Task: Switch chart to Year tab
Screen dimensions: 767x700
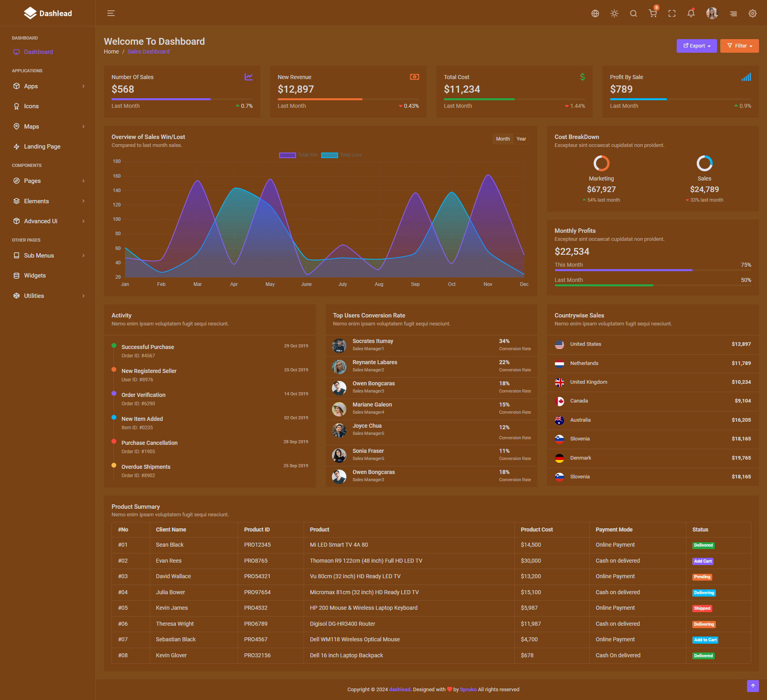Action: pyautogui.click(x=521, y=139)
